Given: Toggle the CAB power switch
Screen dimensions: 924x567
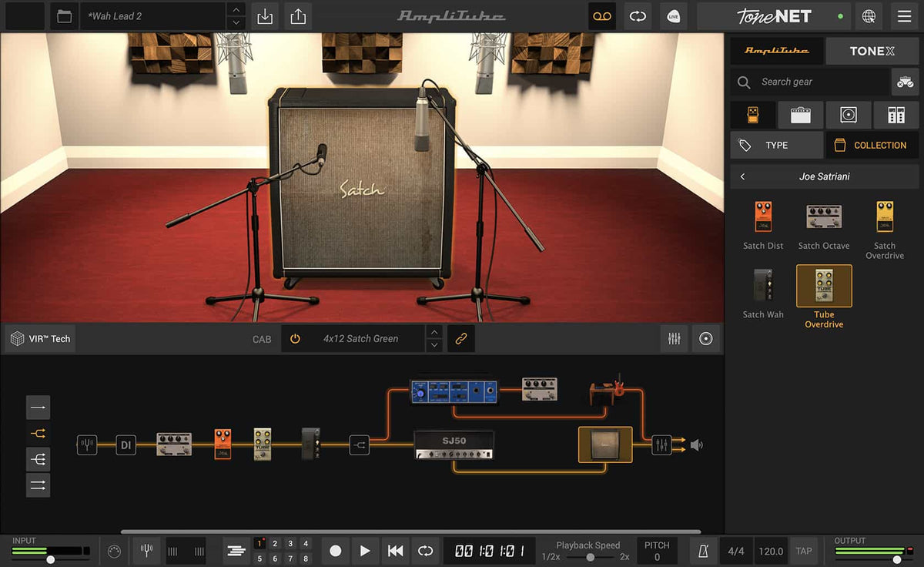Looking at the screenshot, I should [295, 339].
